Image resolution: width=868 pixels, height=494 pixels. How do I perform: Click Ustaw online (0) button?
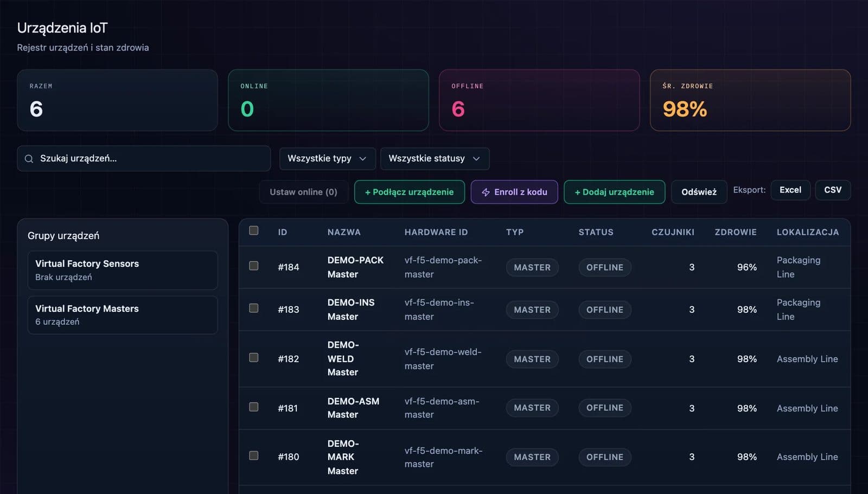303,192
